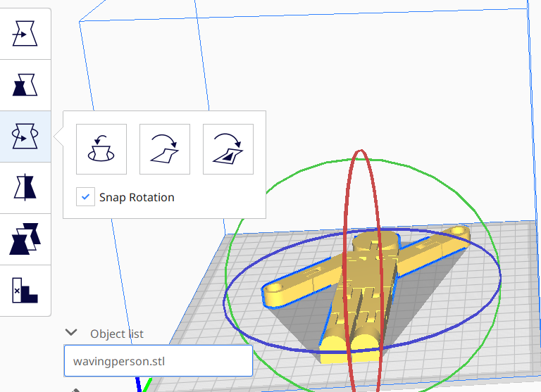
Task: Click the hole in the model's raised hand
Action: point(459,230)
